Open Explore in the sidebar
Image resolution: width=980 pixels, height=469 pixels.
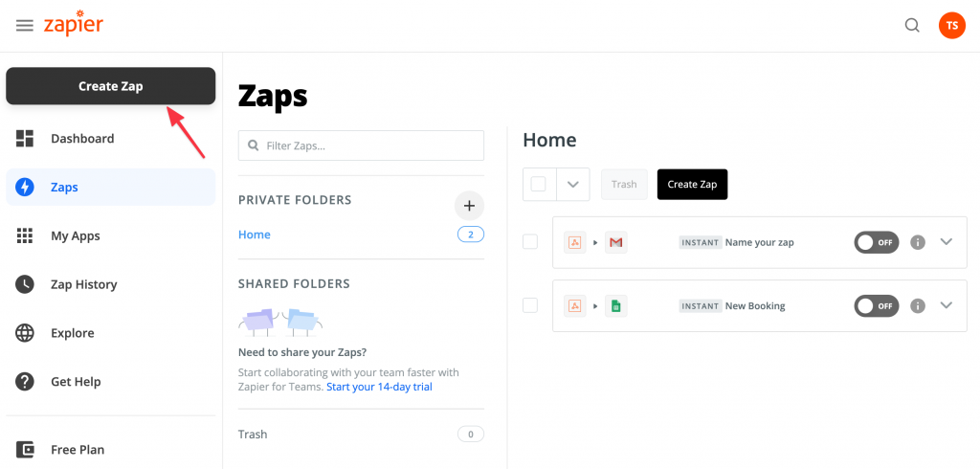pyautogui.click(x=111, y=333)
